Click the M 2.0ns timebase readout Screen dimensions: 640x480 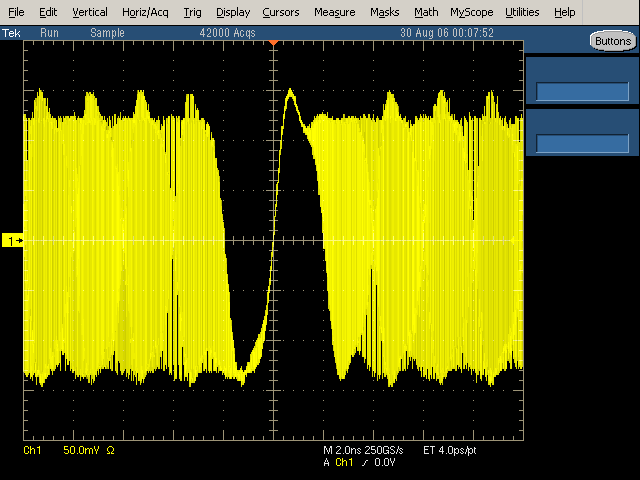343,452
